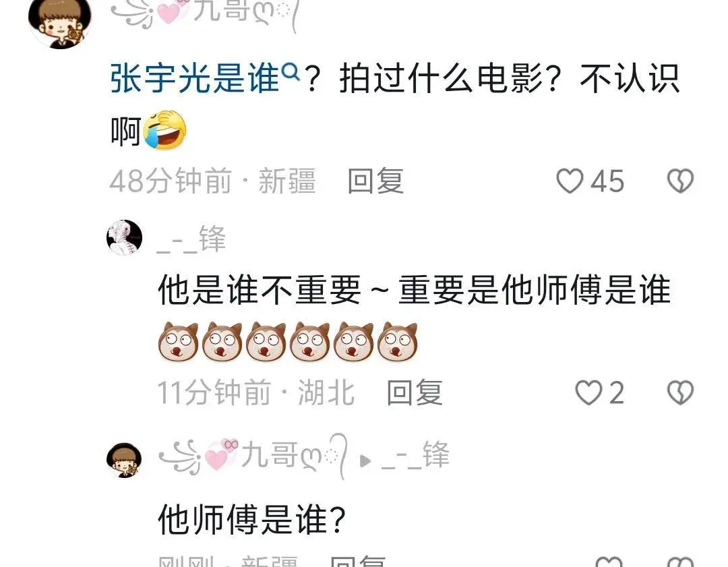Like the comment with 45 likes
This screenshot has height=567, width=728.
[569, 181]
